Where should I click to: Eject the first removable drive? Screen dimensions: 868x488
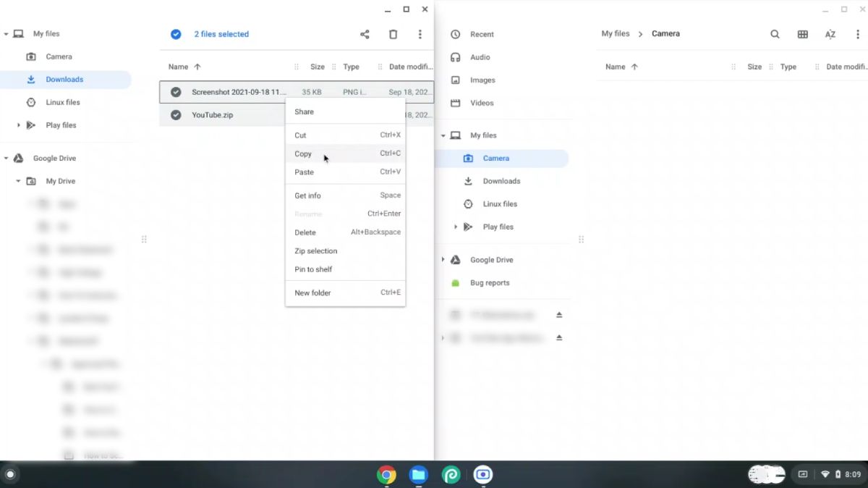[x=559, y=315]
